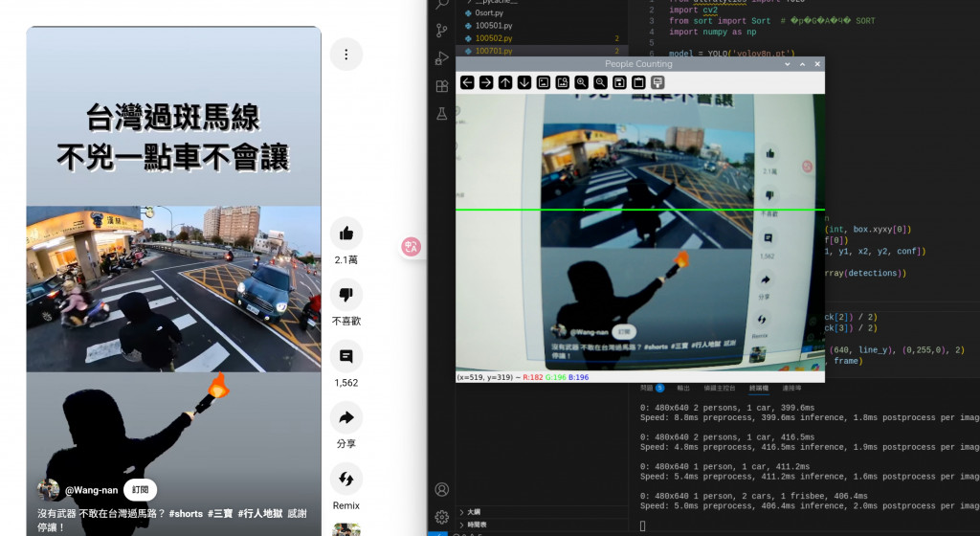
Task: Pan right in People Counting window
Action: (486, 82)
